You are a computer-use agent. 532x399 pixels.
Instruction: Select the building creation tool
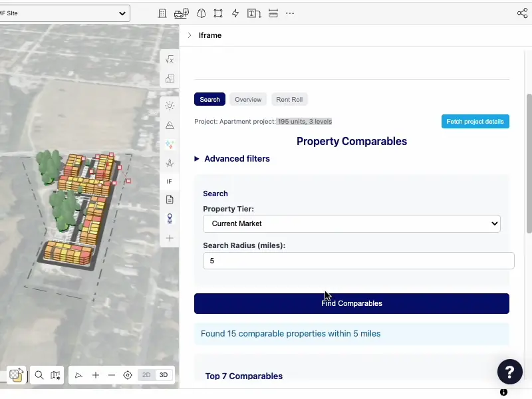[x=162, y=13]
